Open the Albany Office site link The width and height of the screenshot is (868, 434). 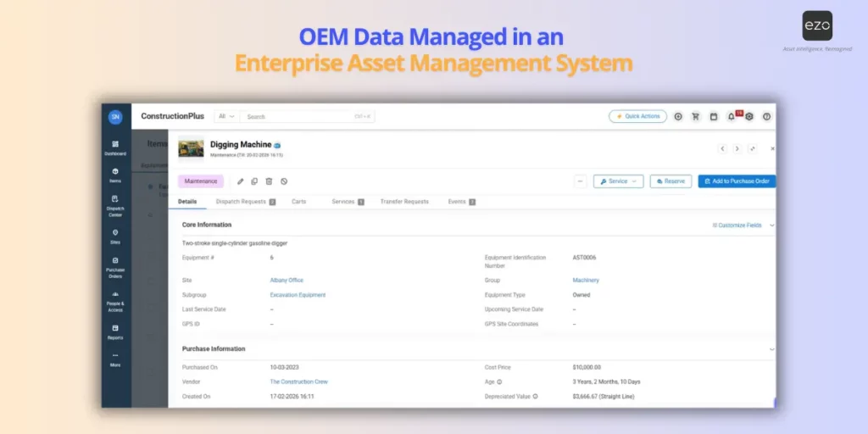(x=287, y=280)
